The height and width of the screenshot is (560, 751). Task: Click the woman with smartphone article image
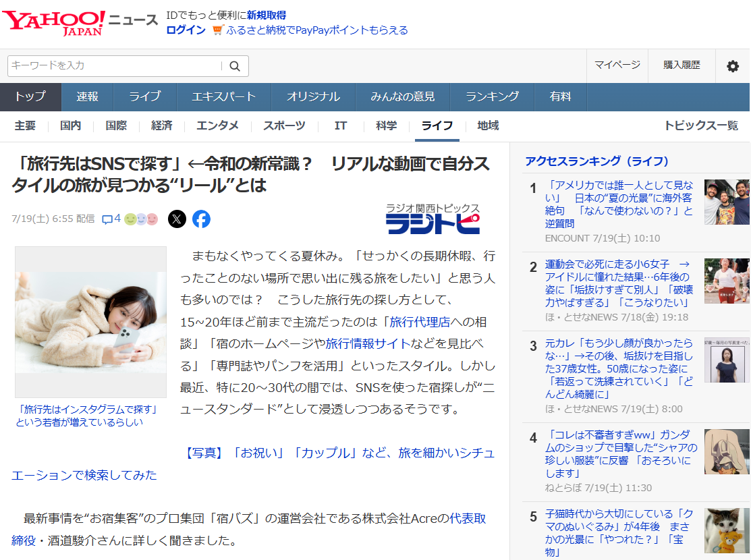[90, 322]
